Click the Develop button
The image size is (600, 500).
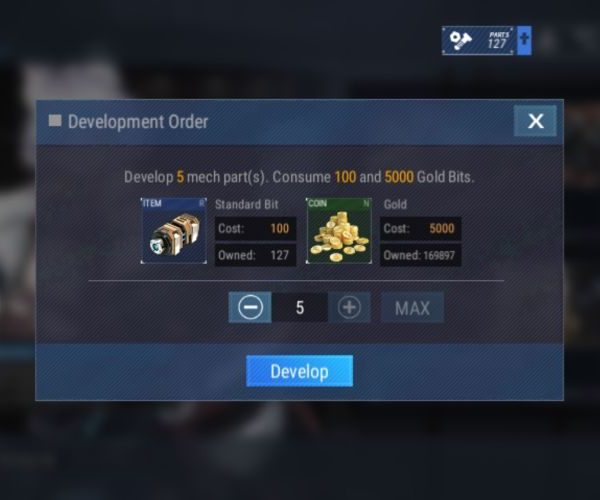click(x=300, y=371)
